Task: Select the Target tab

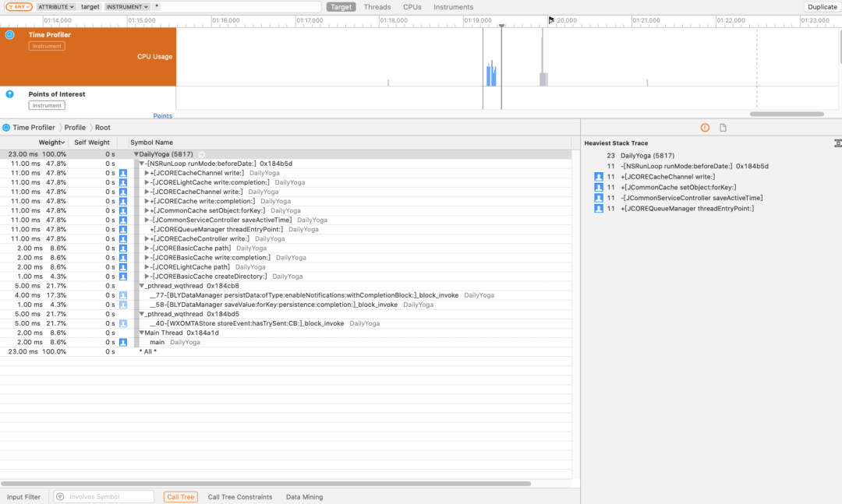Action: [x=341, y=7]
